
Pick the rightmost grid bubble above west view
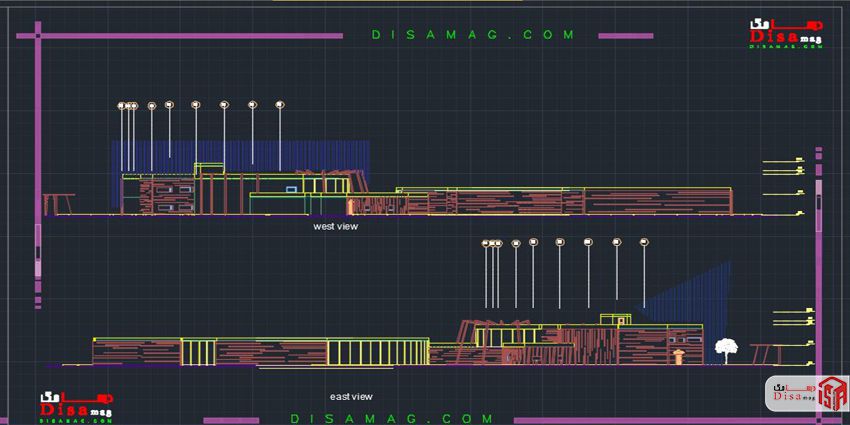[x=279, y=103]
